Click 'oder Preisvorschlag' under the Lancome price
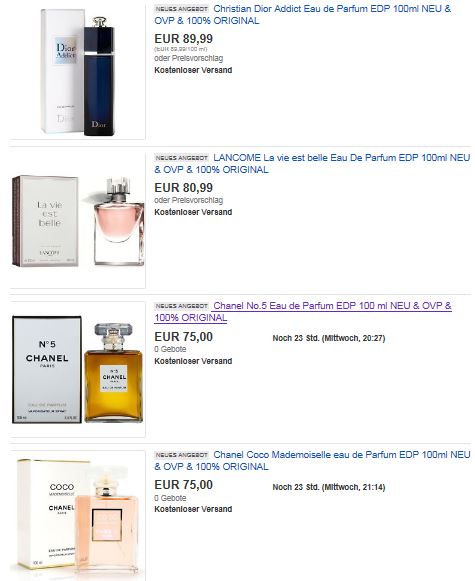The image size is (475, 581). tap(189, 200)
